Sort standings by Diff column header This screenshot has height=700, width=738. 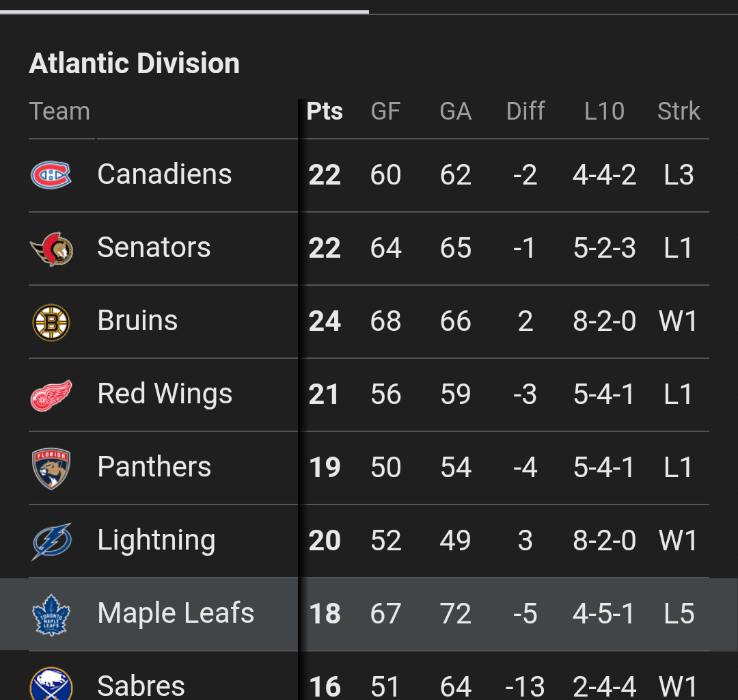pos(525,111)
